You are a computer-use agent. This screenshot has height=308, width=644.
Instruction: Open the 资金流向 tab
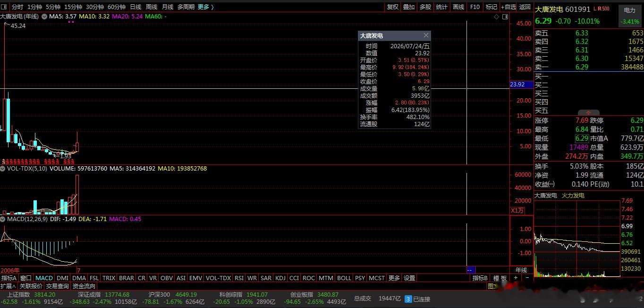[x=84, y=286]
